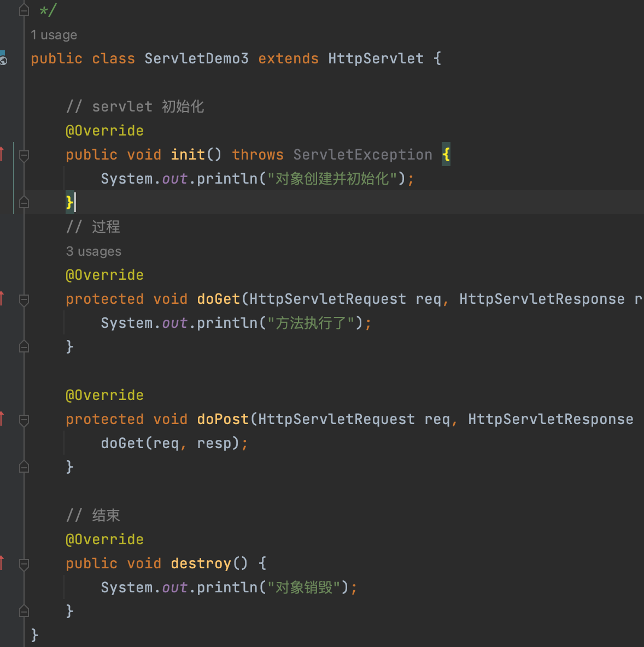Collapse the doGet method fold marker
This screenshot has width=644, height=647.
[24, 300]
